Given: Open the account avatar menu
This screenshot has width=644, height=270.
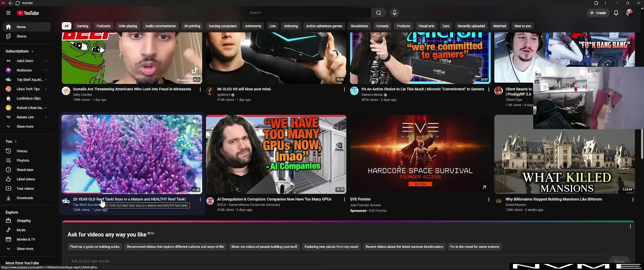Looking at the screenshot, I should pos(629,13).
